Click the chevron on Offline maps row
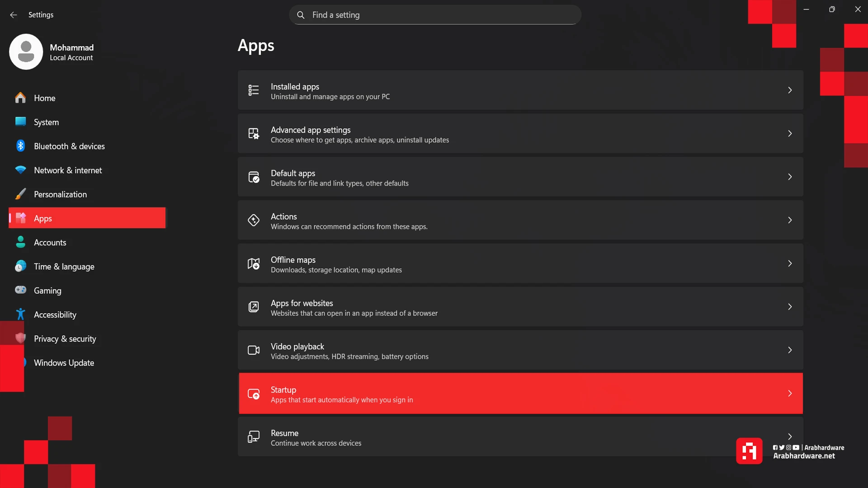This screenshot has width=868, height=488. [790, 263]
